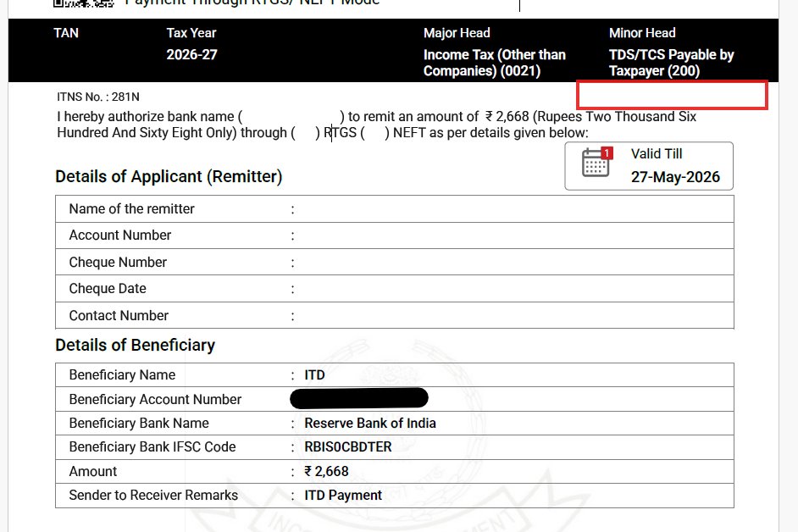
Task: Click the Cheque Number label
Action: [118, 262]
